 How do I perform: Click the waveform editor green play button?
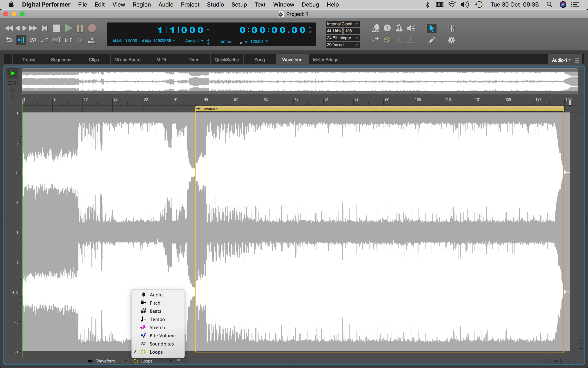click(13, 73)
